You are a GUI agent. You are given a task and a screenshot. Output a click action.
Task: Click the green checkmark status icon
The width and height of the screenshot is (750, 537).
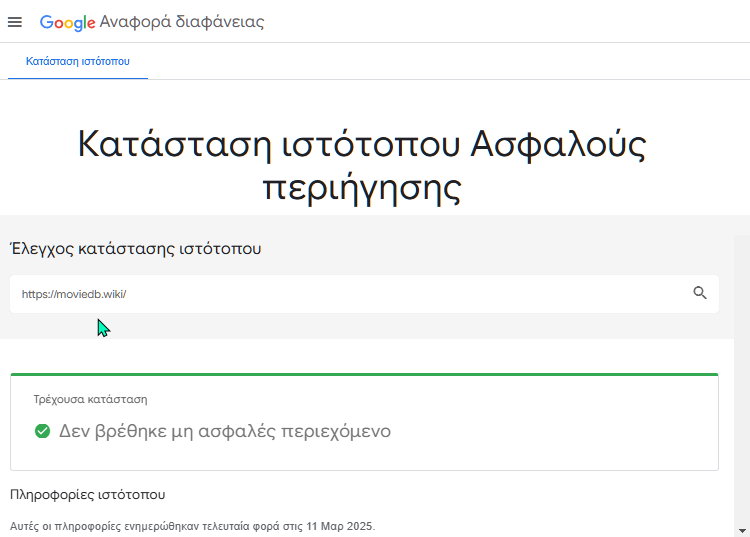click(43, 431)
